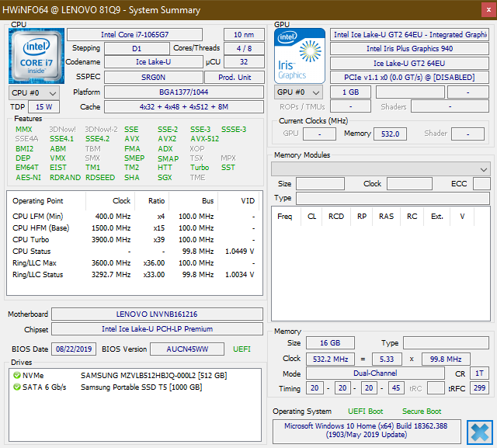Click the BIOS Date field 08/22/2019
This screenshot has height=448, width=497.
(x=74, y=349)
